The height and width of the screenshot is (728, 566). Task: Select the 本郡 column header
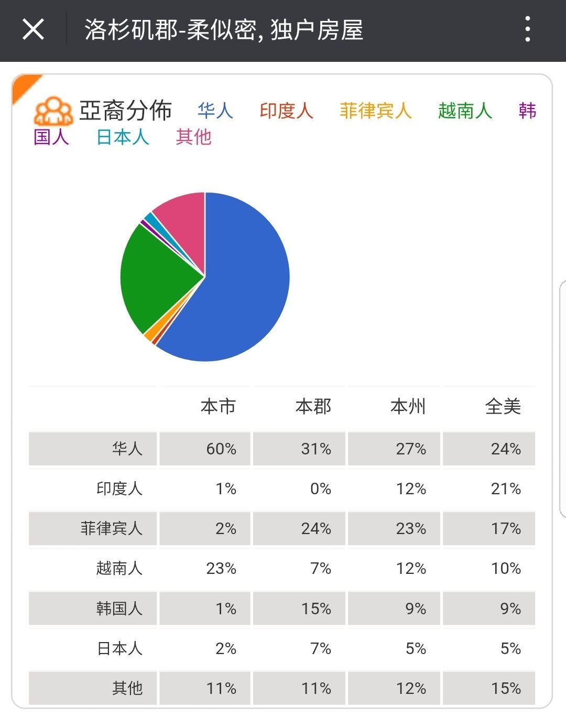[313, 406]
